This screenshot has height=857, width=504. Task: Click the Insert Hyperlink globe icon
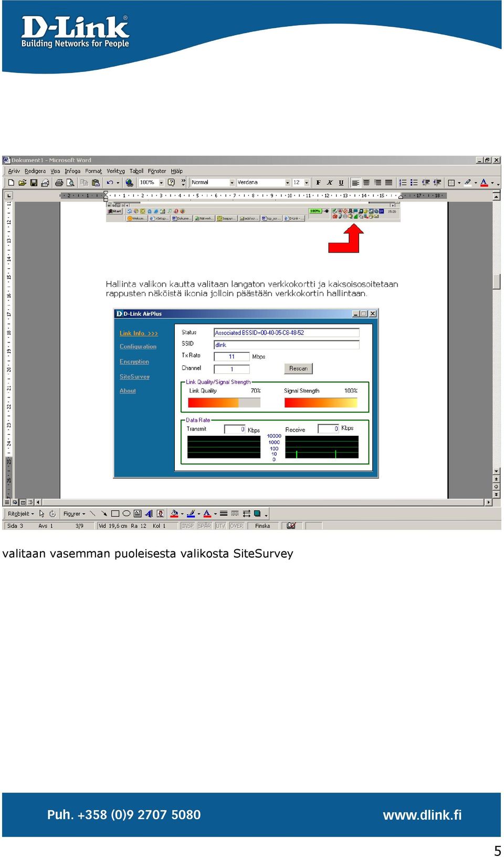129,183
